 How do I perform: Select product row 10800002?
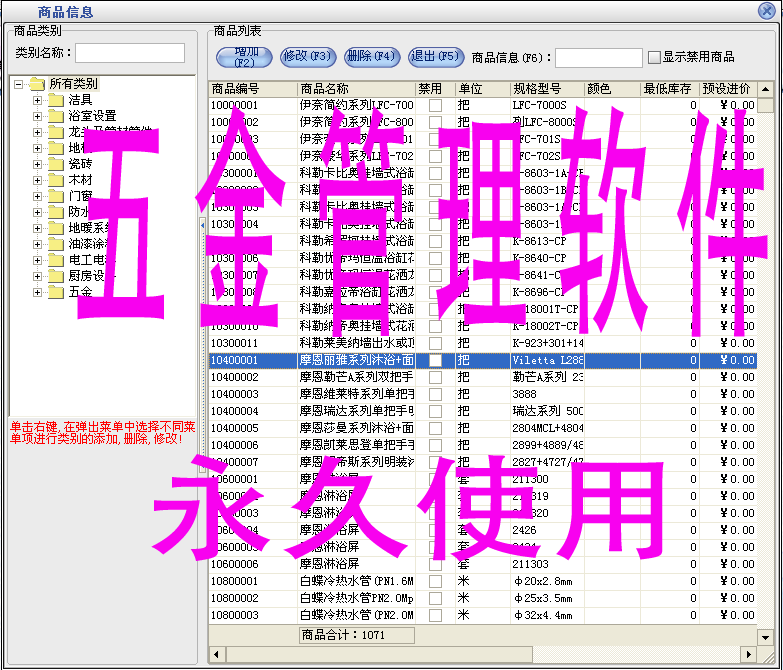tap(482, 599)
